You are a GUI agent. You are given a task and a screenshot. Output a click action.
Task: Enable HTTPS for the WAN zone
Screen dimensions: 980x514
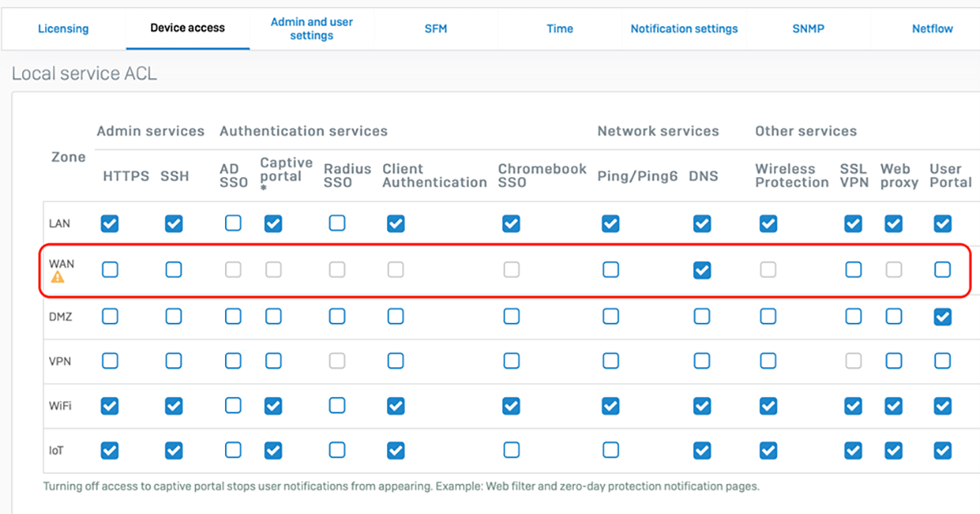(109, 270)
